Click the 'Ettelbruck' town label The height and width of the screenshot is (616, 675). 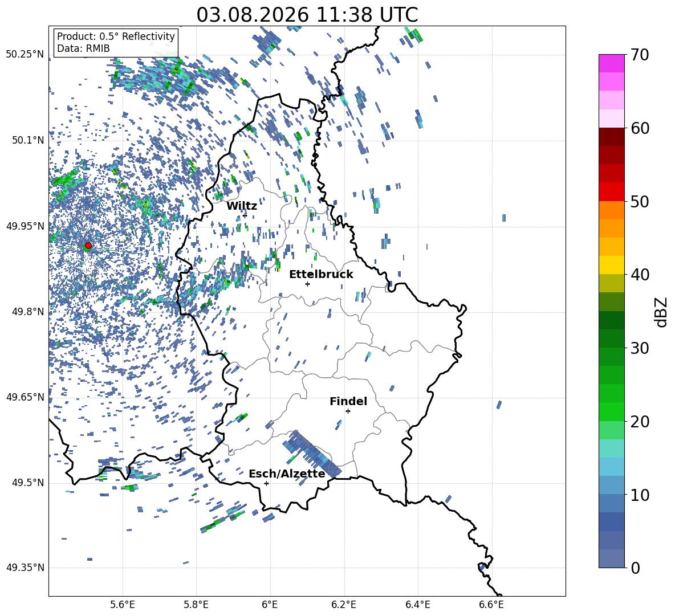point(321,275)
